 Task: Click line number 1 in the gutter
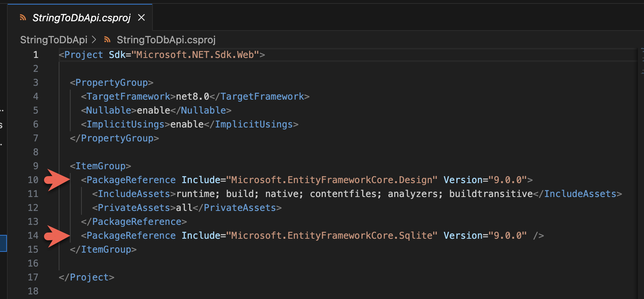point(36,55)
